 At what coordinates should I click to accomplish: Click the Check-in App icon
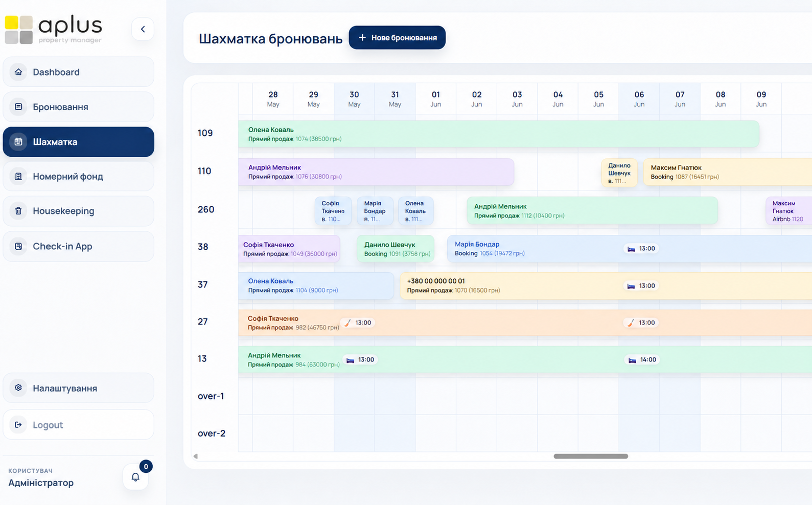(x=18, y=246)
